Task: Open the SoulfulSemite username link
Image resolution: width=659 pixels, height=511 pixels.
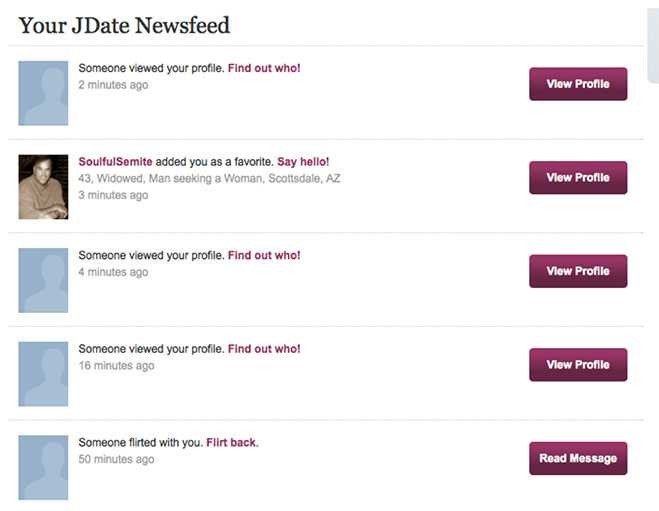Action: (115, 162)
